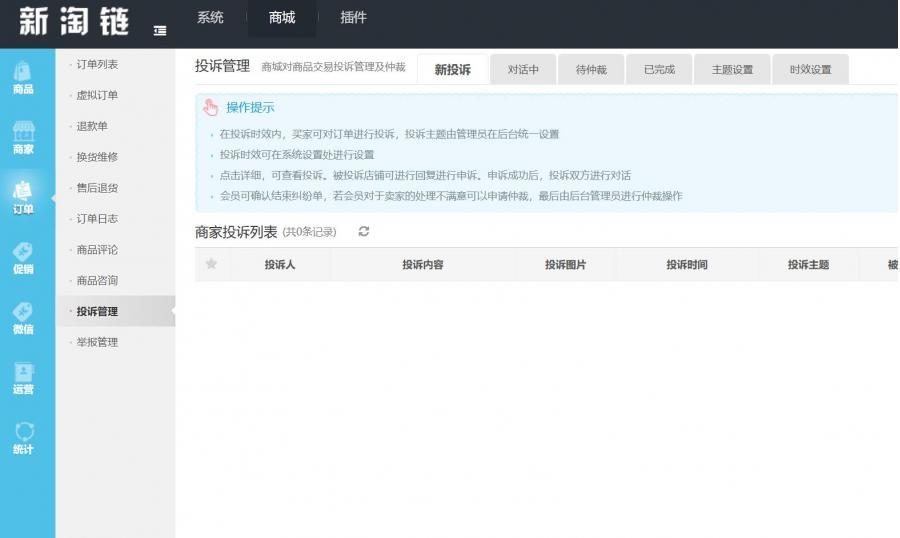The width and height of the screenshot is (900, 538).
Task: Open the 待仲裁 tab
Action: (x=591, y=70)
